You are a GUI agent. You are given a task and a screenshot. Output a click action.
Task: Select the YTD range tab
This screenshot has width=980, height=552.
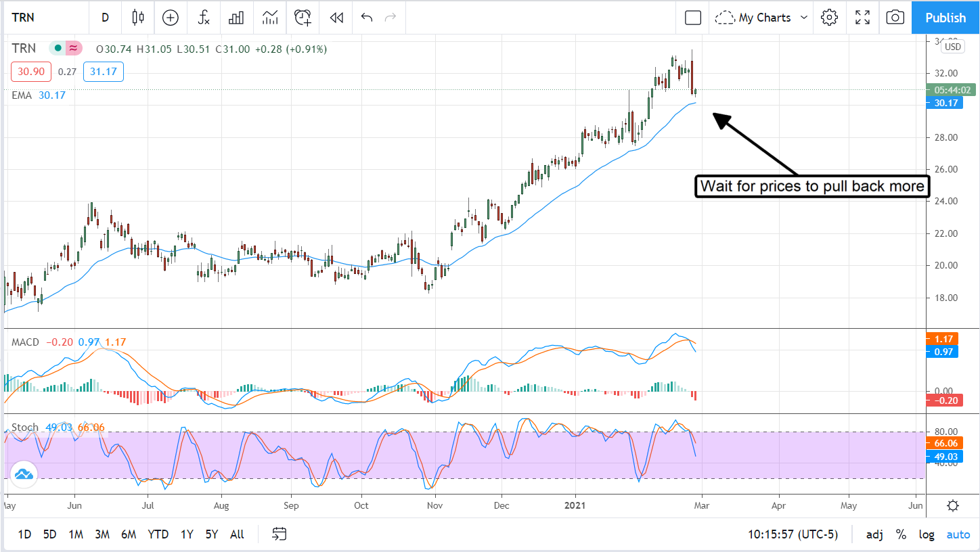[x=157, y=534]
